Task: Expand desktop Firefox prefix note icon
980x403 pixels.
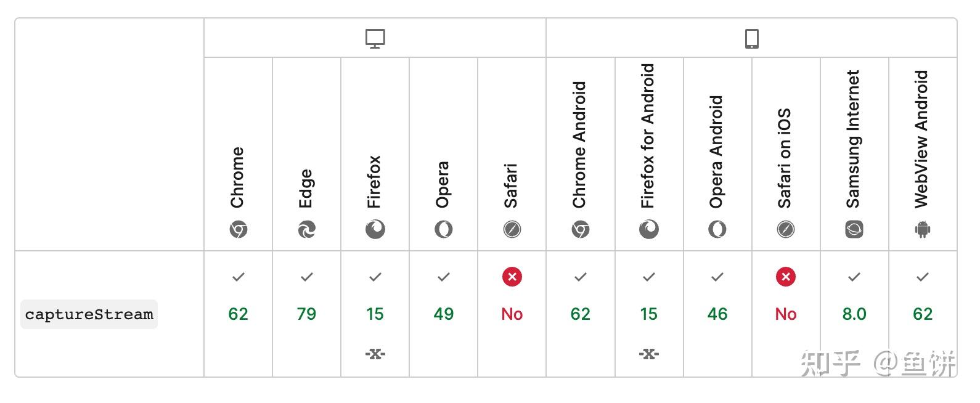Action: (375, 354)
